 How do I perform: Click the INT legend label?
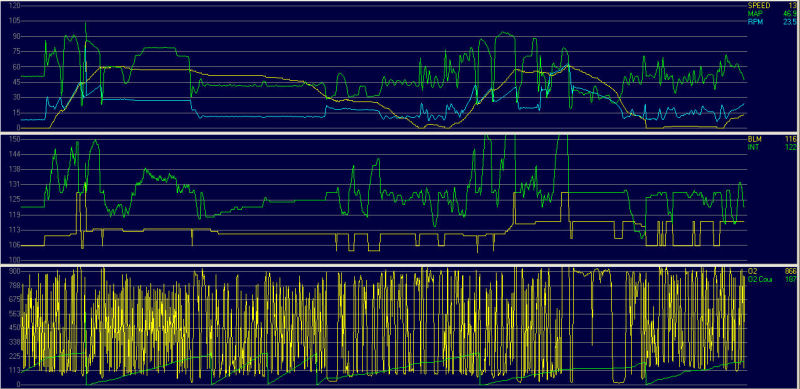(753, 147)
